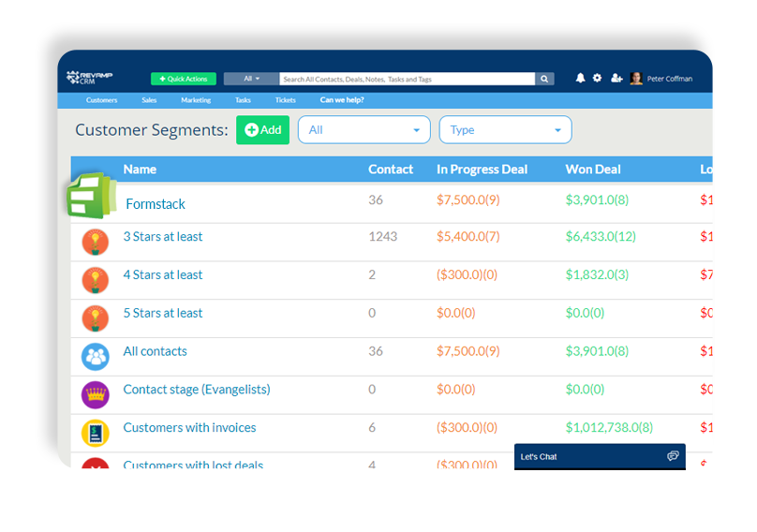Click in-progress value $5,400.0(7)
The image size is (757, 532).
[468, 237]
